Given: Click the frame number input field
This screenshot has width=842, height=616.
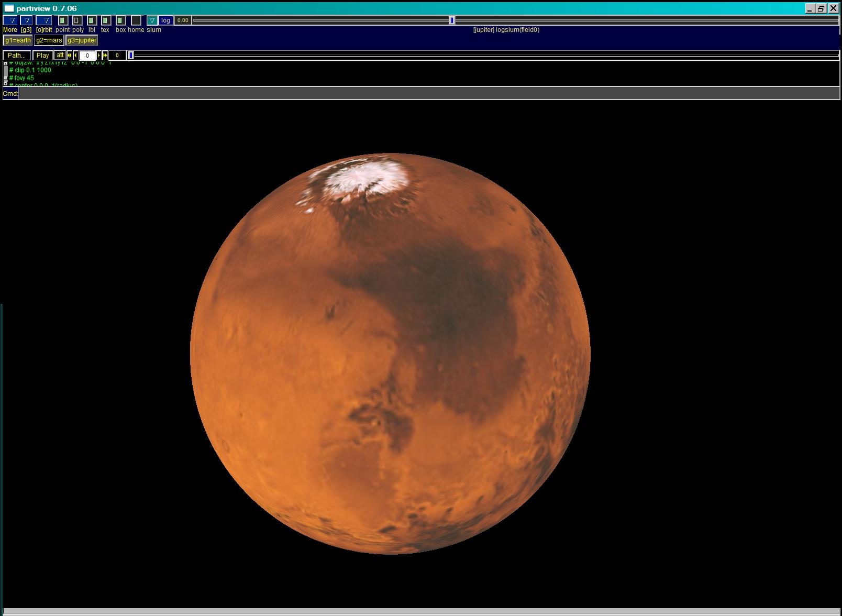Looking at the screenshot, I should 87,55.
